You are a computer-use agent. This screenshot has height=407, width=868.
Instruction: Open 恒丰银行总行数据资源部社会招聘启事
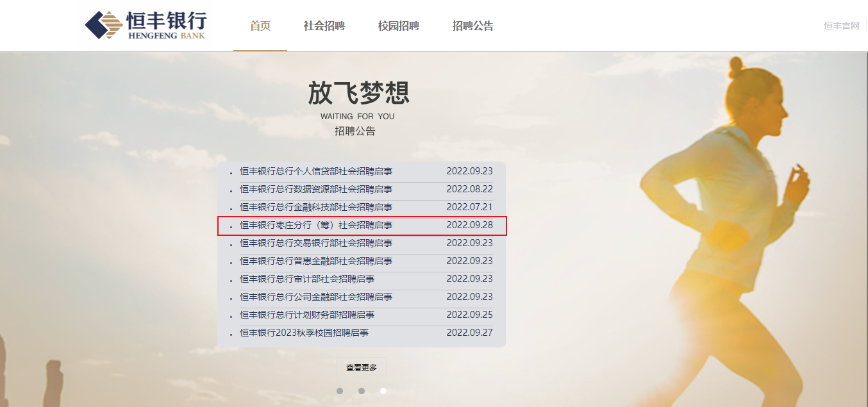(316, 189)
